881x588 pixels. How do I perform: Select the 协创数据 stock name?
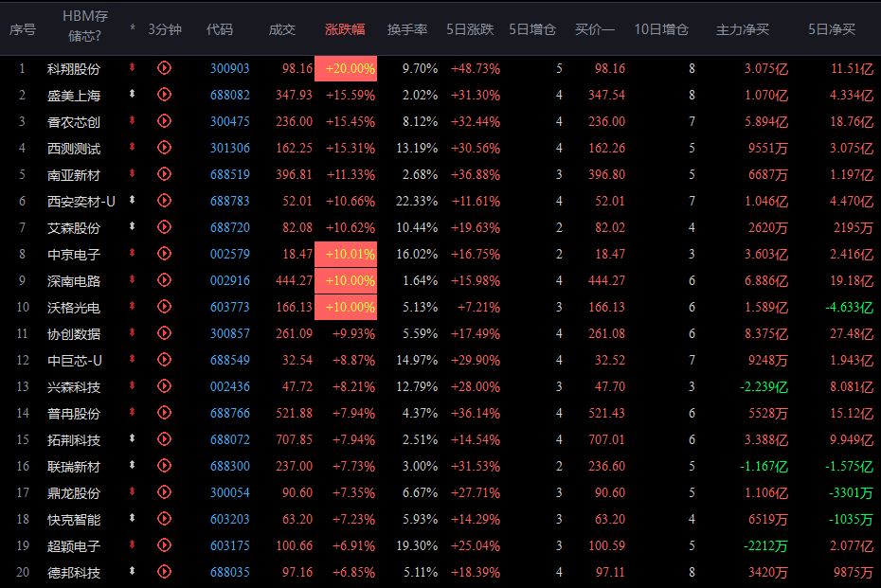click(74, 334)
